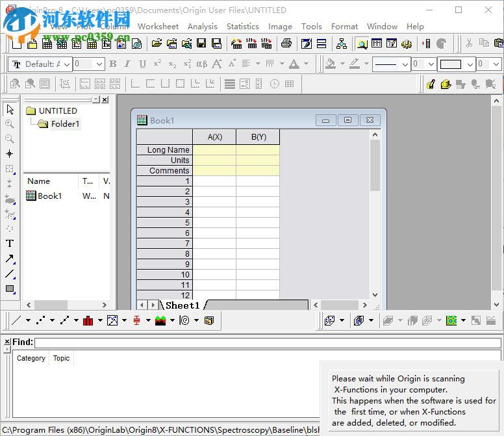Click the Italic formatting button
The image size is (504, 436).
(127, 64)
